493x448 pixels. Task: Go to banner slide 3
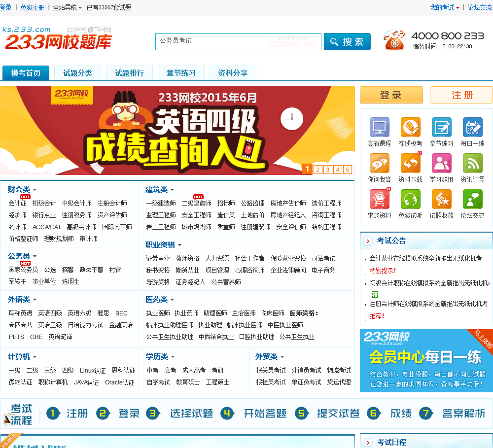coord(328,170)
